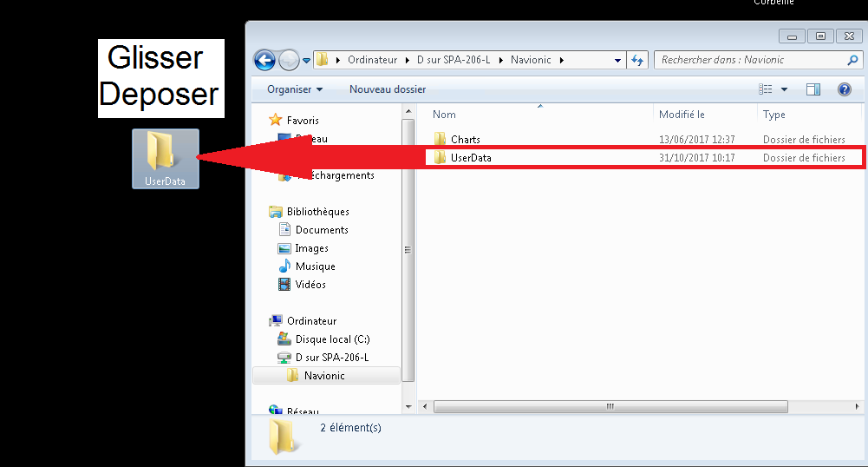Select Navionic folder in navigation tree
Image resolution: width=868 pixels, height=467 pixels.
(326, 376)
